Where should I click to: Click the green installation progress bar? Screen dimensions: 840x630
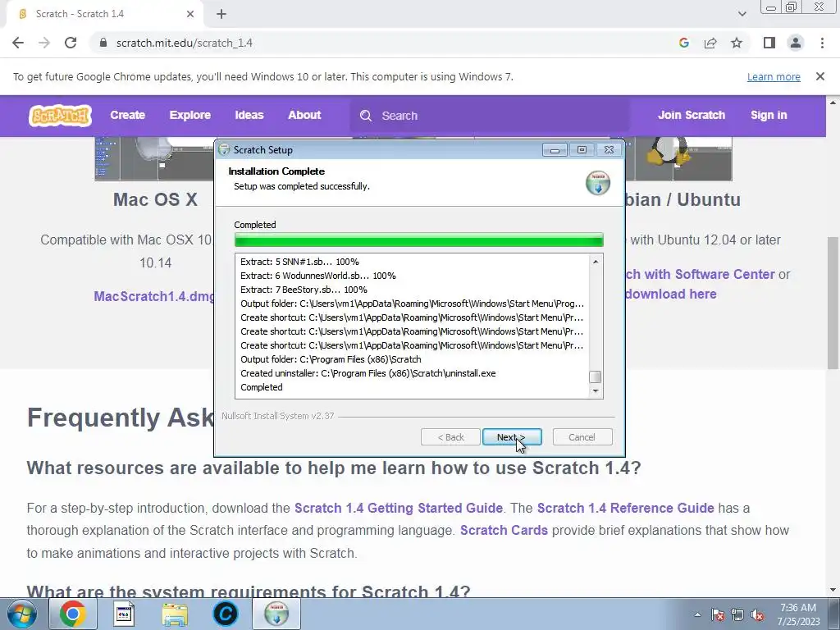419,240
